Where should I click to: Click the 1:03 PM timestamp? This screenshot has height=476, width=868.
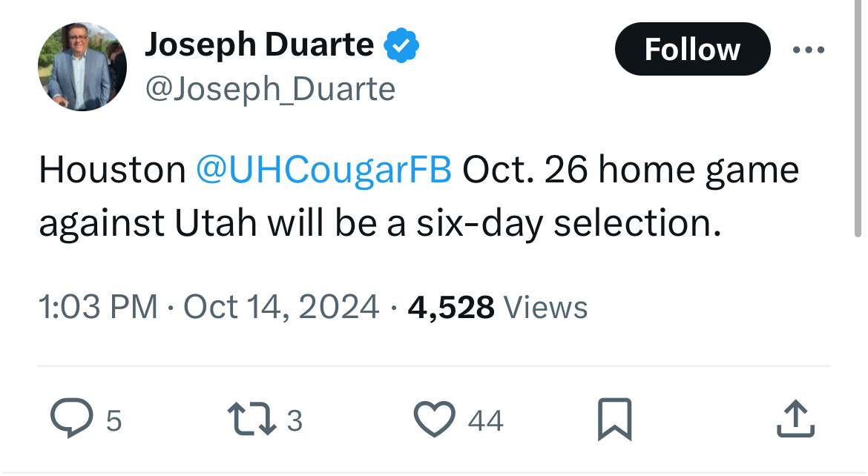tap(98, 307)
